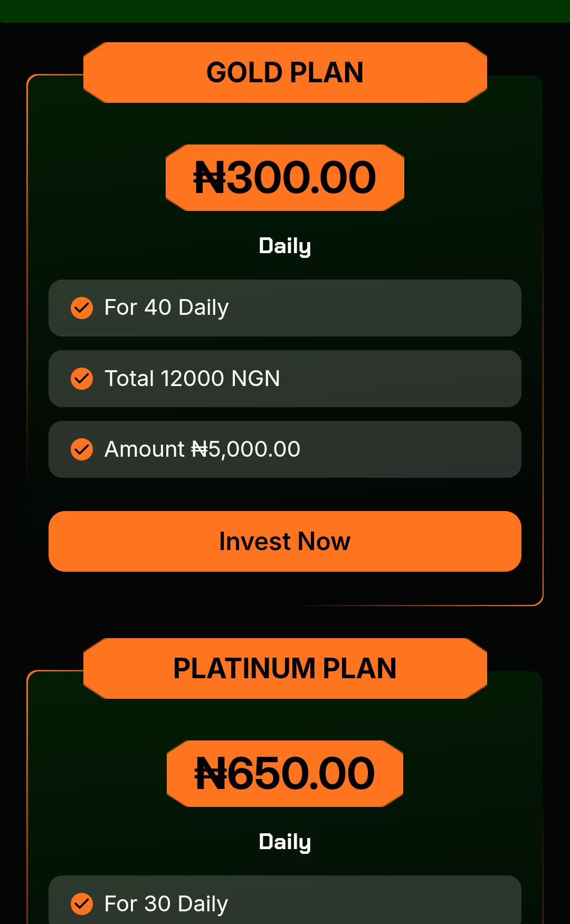Tap the 12000 total figure

pos(193,379)
